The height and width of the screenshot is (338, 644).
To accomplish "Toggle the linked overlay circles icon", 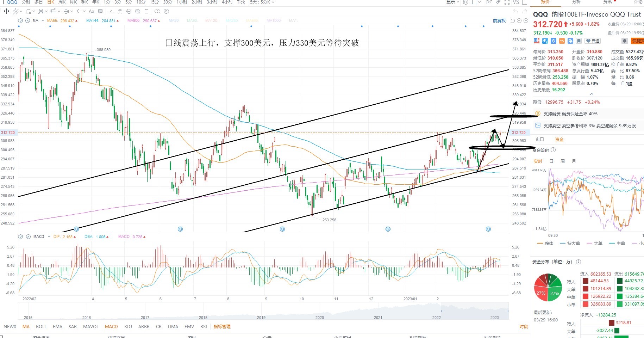I will click(x=157, y=11).
